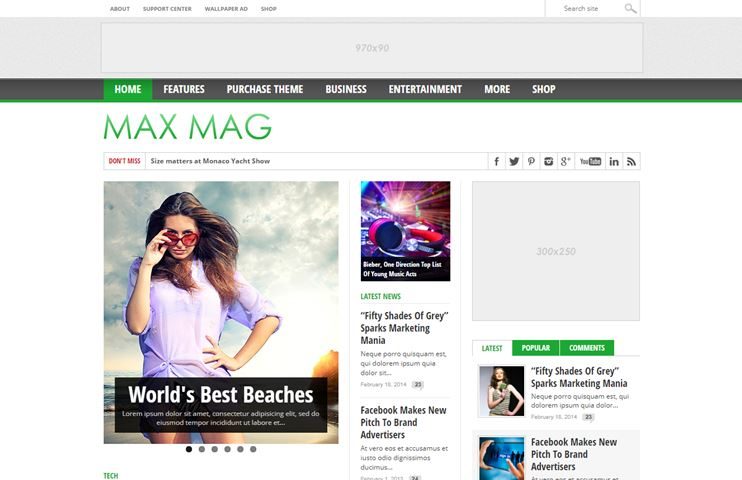Switch to the Popular tab
The width and height of the screenshot is (742, 480).
[x=536, y=348]
